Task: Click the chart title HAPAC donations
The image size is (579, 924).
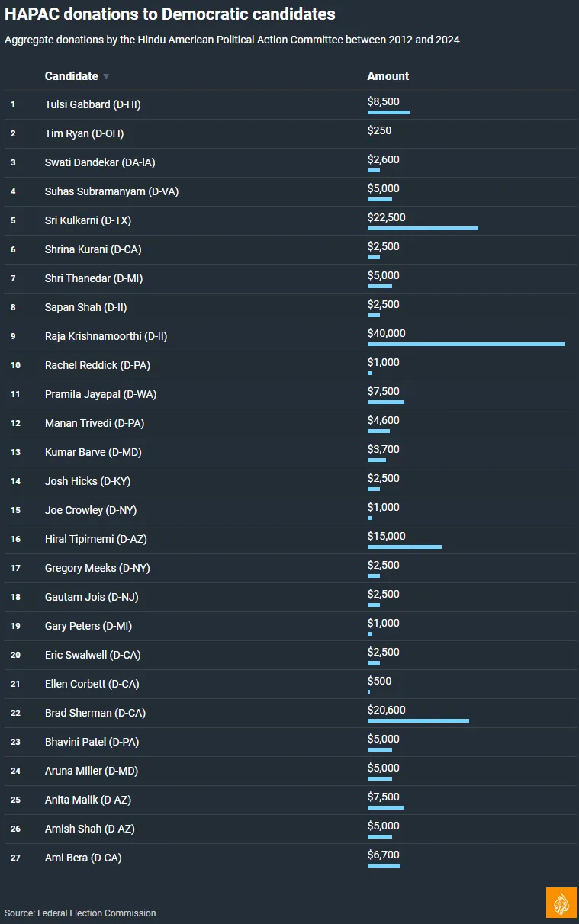Action: tap(170, 14)
